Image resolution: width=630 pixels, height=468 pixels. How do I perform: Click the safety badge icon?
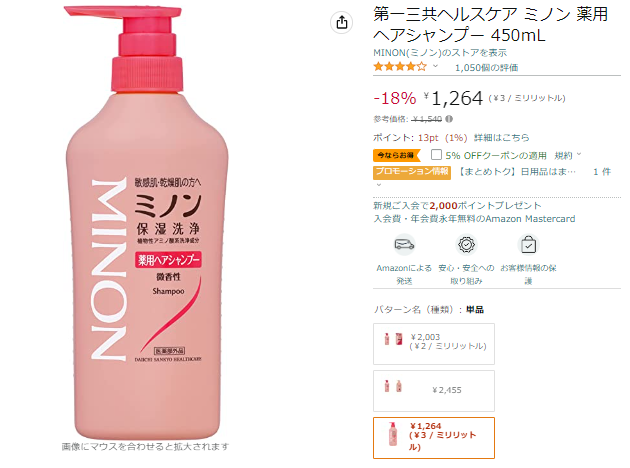click(x=466, y=244)
